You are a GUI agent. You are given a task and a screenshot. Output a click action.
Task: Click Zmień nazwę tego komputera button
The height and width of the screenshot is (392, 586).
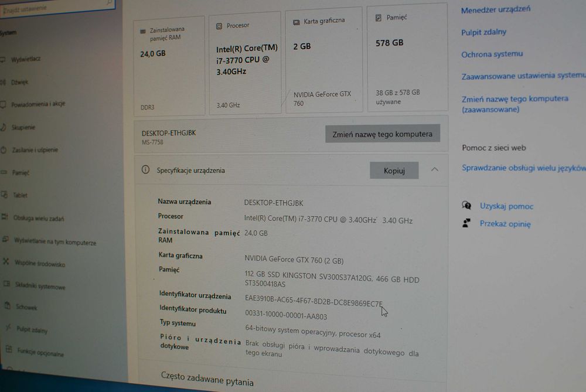382,134
